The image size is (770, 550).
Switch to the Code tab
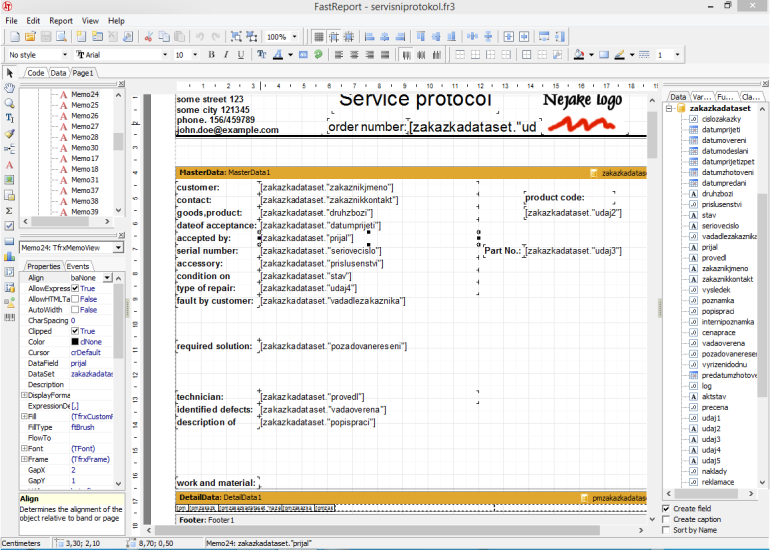tap(35, 73)
